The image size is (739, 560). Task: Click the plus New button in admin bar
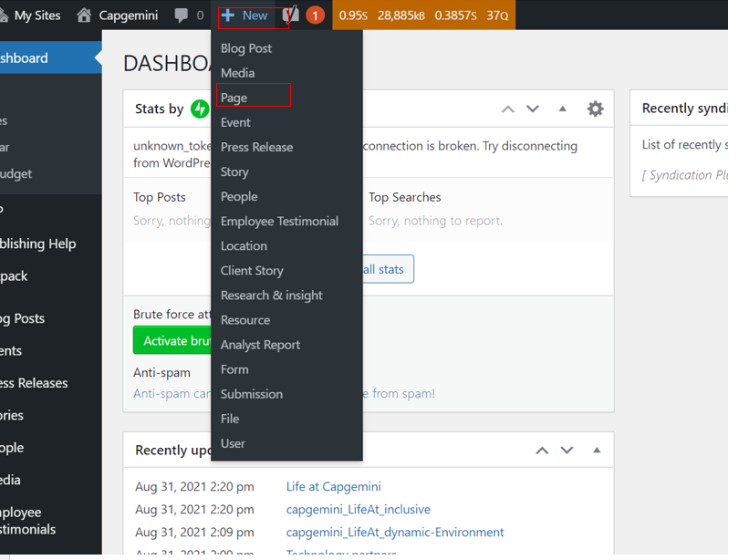[x=245, y=16]
